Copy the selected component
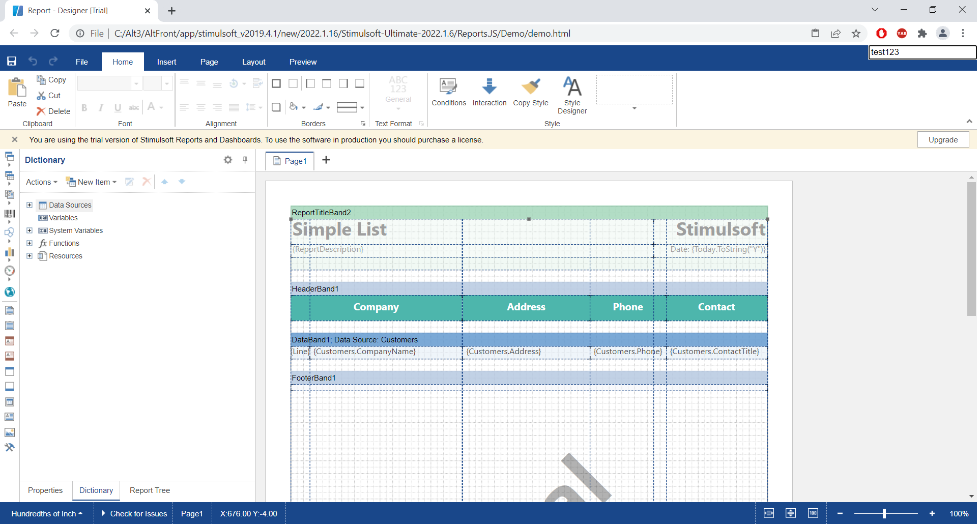Image resolution: width=980 pixels, height=524 pixels. (51, 80)
